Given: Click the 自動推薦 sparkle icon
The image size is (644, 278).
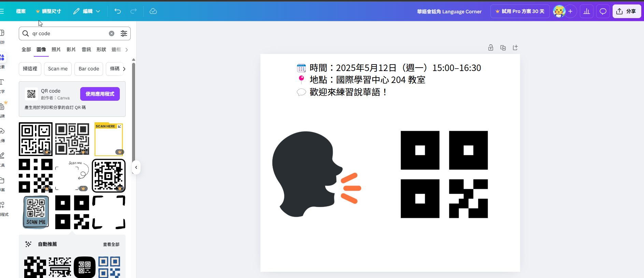Looking at the screenshot, I should (28, 244).
